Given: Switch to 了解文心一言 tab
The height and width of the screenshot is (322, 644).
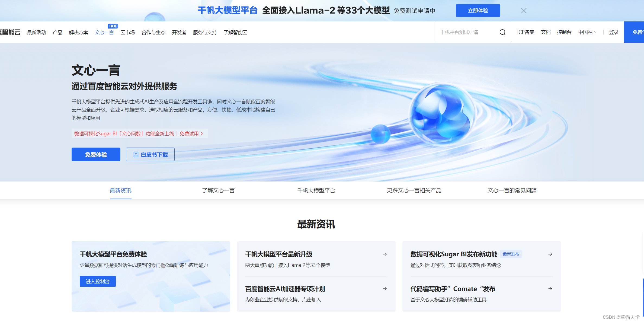Looking at the screenshot, I should [218, 190].
